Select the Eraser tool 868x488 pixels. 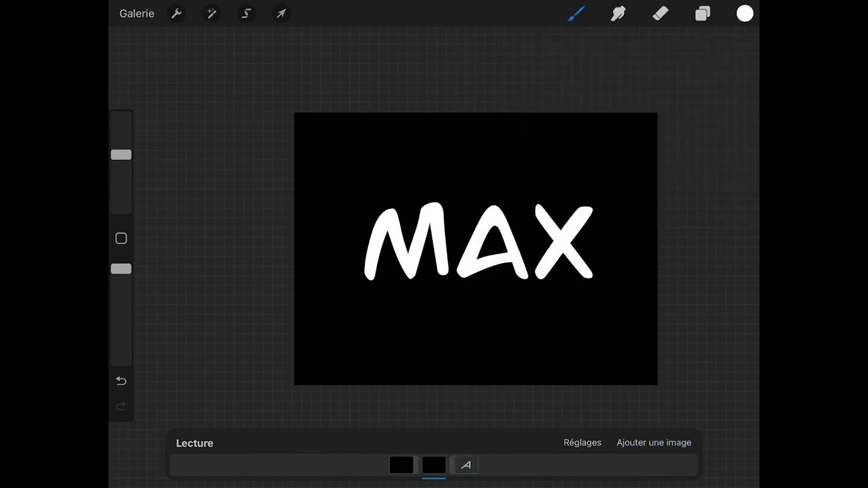[x=660, y=14]
